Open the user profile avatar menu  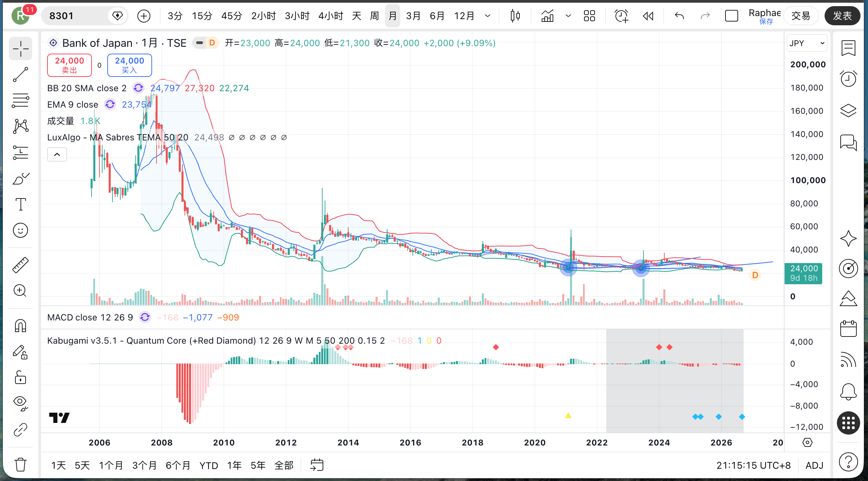[x=21, y=16]
